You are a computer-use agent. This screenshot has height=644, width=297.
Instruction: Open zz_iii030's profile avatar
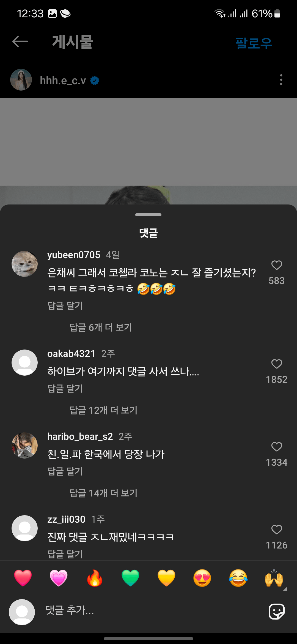24,528
